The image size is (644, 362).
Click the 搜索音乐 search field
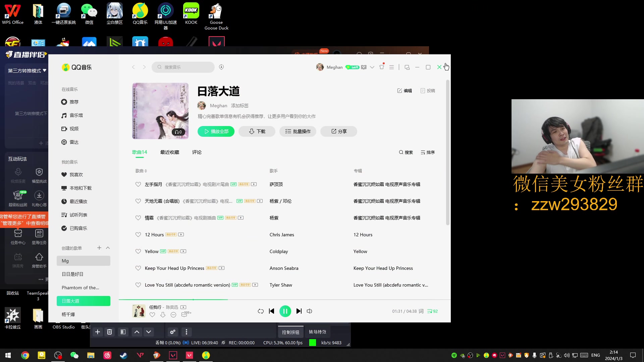click(x=183, y=67)
